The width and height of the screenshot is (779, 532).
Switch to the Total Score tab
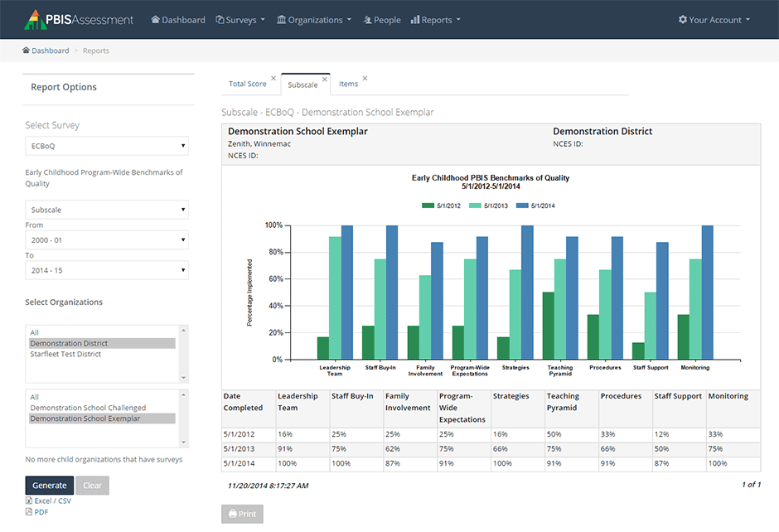click(247, 85)
